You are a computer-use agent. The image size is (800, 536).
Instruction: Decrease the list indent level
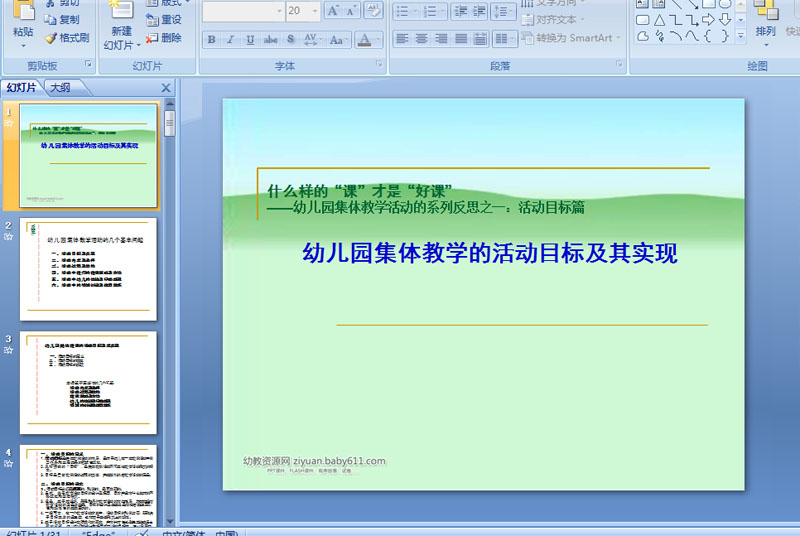461,11
